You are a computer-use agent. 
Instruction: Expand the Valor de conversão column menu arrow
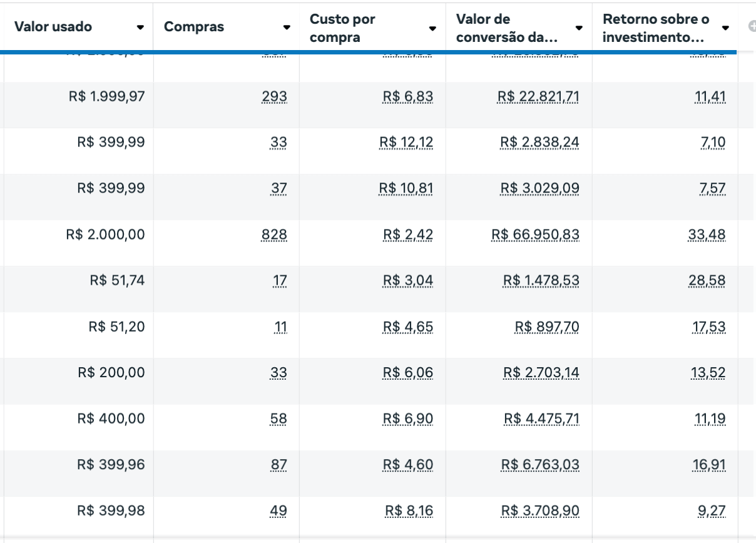pyautogui.click(x=579, y=28)
